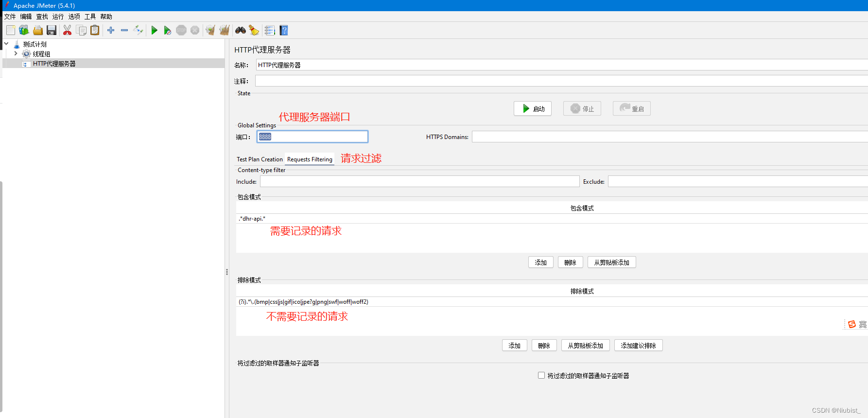Open the 选项 menu

[x=74, y=17]
